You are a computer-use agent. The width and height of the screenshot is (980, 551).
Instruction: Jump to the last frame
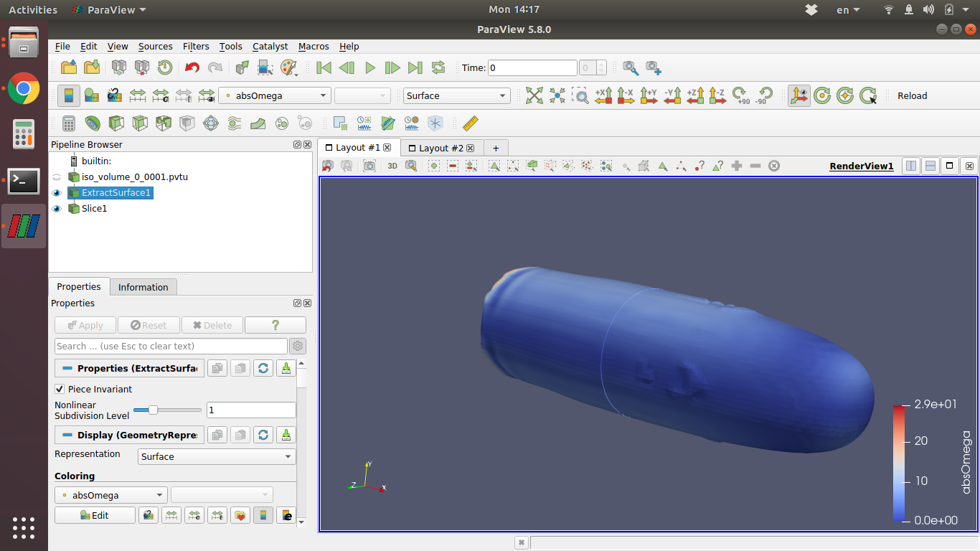415,67
